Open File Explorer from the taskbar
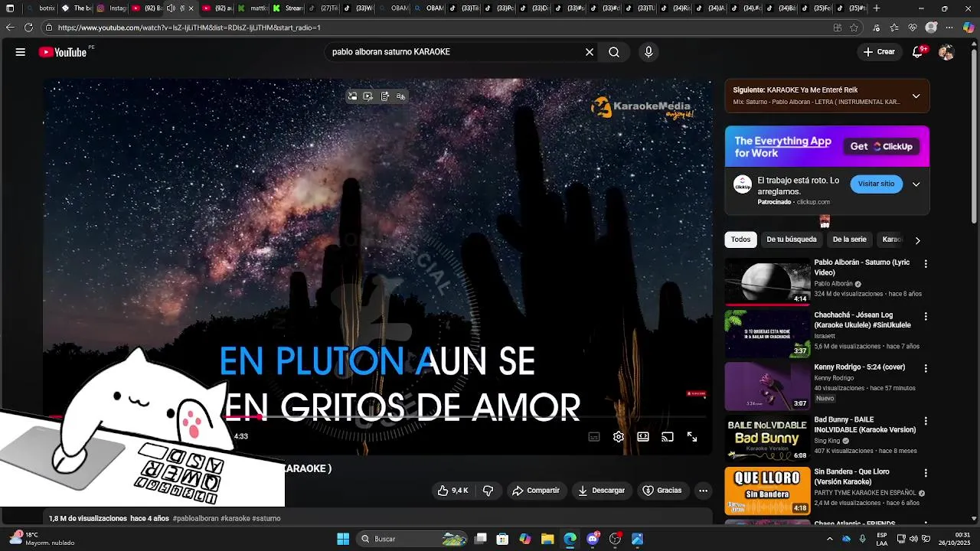This screenshot has height=551, width=980. (547, 539)
